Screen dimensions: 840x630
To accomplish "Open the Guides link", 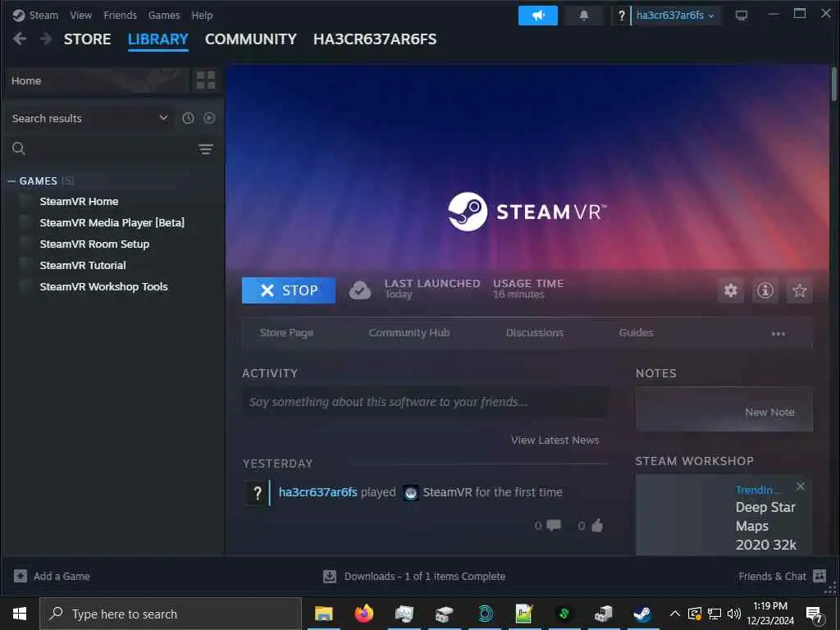I will point(636,333).
